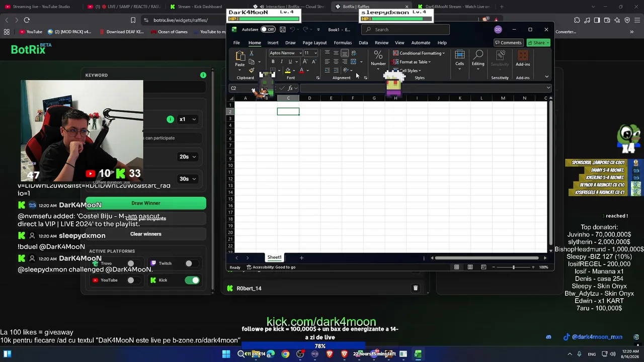Click the green Share button in Excel
644x362 pixels.
tap(538, 43)
